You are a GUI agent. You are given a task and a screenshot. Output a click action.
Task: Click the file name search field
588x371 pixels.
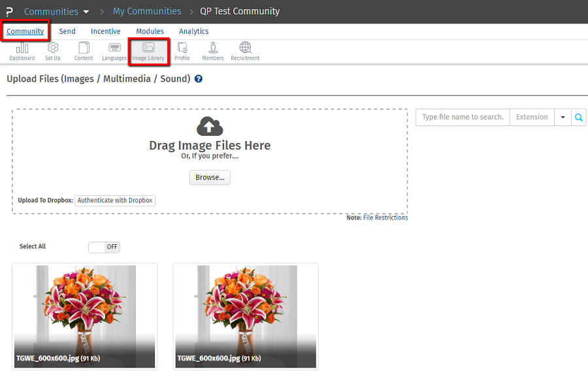463,118
